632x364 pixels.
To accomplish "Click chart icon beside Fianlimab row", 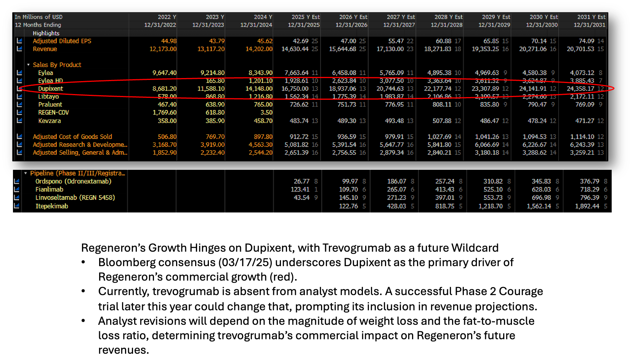I will 16,189.
